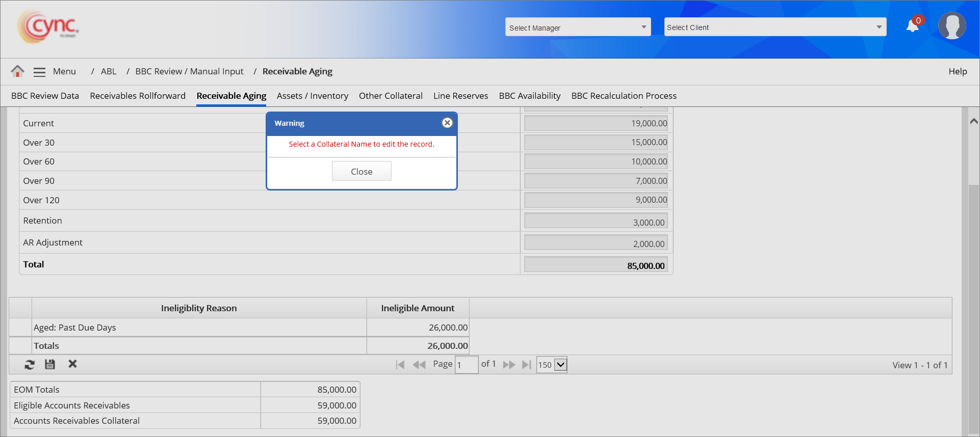Open the Help link
Viewport: 980px width, 437px height.
click(958, 71)
